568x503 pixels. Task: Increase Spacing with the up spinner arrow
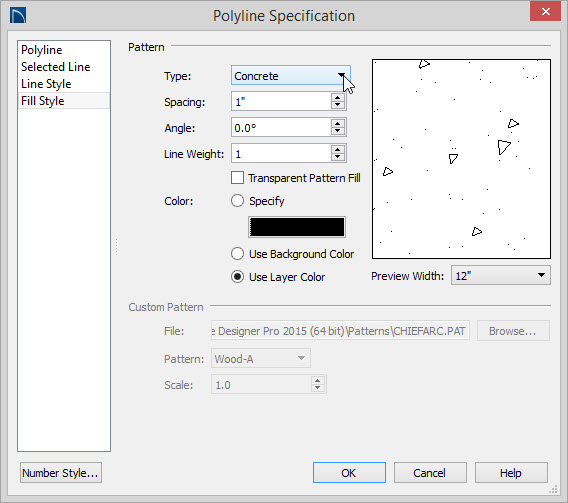pyautogui.click(x=338, y=97)
